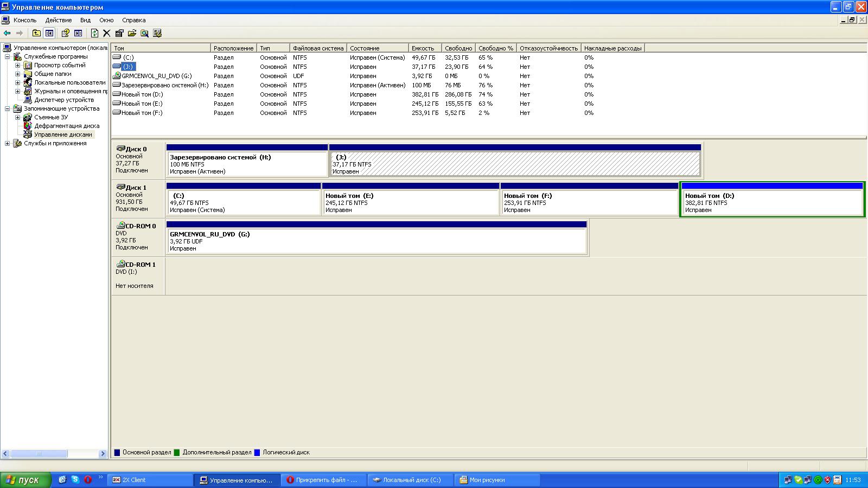Select the (J:) partition on Диск 0

coord(515,160)
